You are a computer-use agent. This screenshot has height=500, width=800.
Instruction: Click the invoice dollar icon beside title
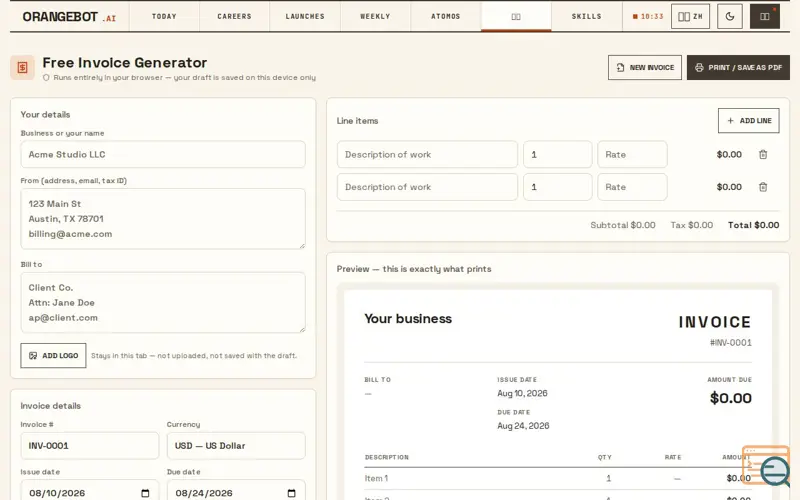click(22, 67)
